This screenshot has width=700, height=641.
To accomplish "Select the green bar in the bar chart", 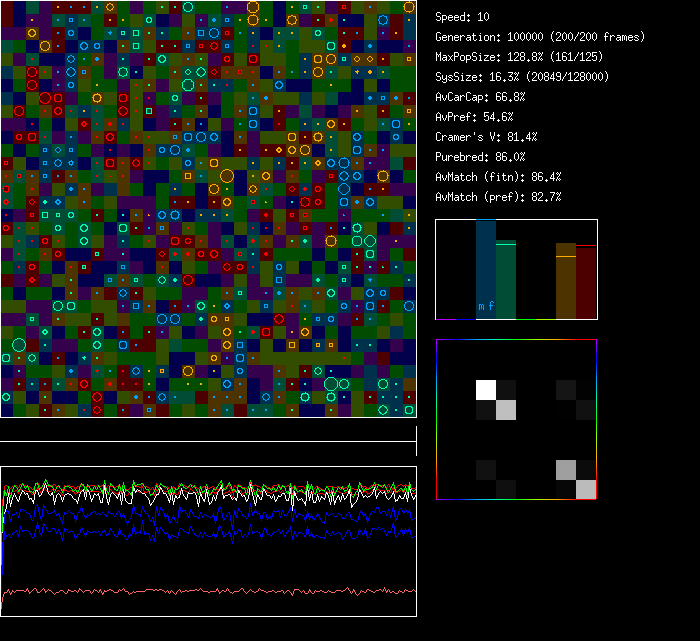I will pyautogui.click(x=506, y=280).
